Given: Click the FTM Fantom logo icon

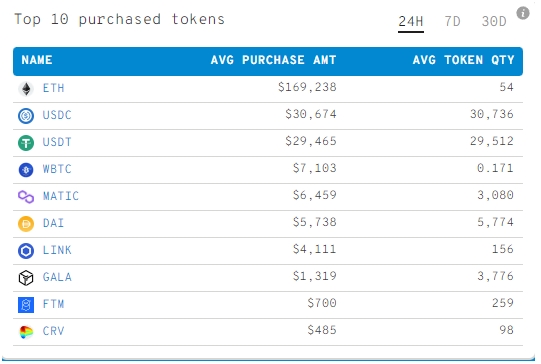Looking at the screenshot, I should [26, 305].
